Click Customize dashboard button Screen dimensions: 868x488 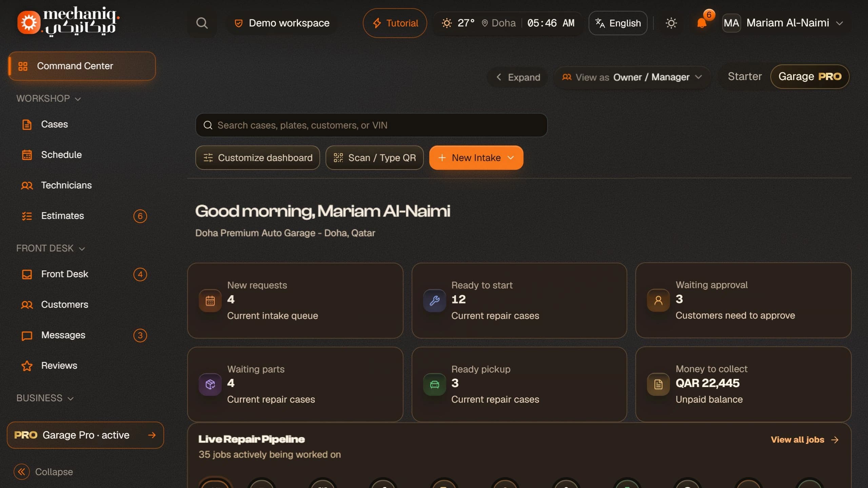pyautogui.click(x=258, y=158)
